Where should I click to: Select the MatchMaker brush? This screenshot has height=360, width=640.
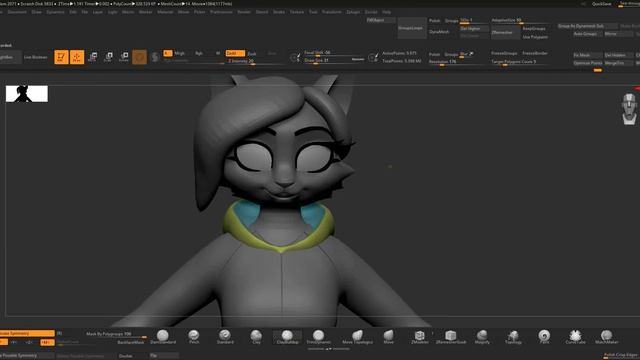(x=607, y=337)
